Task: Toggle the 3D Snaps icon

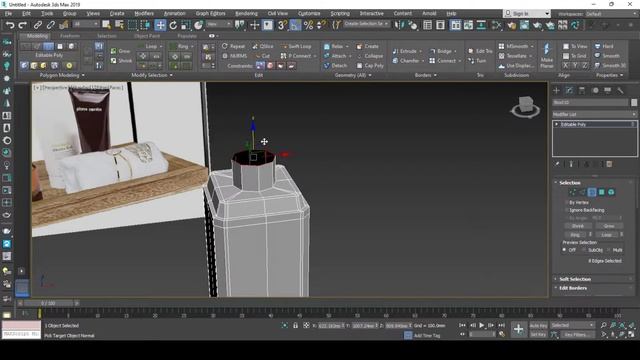Action: point(282,25)
